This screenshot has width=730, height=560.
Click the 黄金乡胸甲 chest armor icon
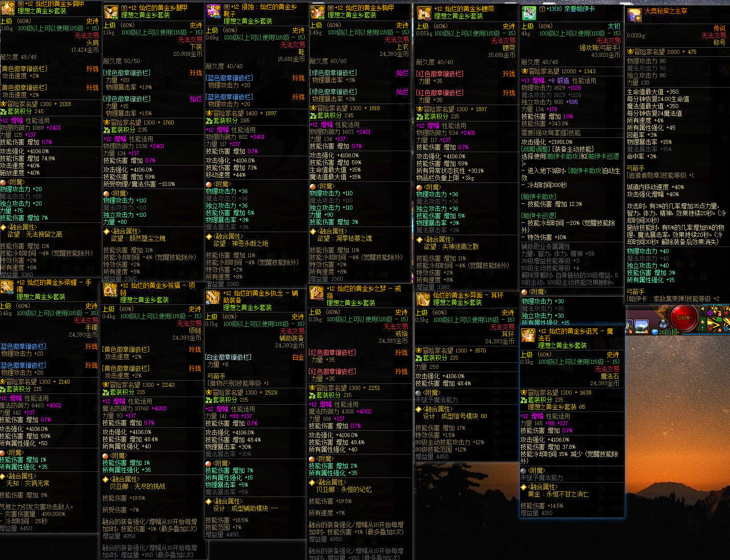click(x=318, y=12)
